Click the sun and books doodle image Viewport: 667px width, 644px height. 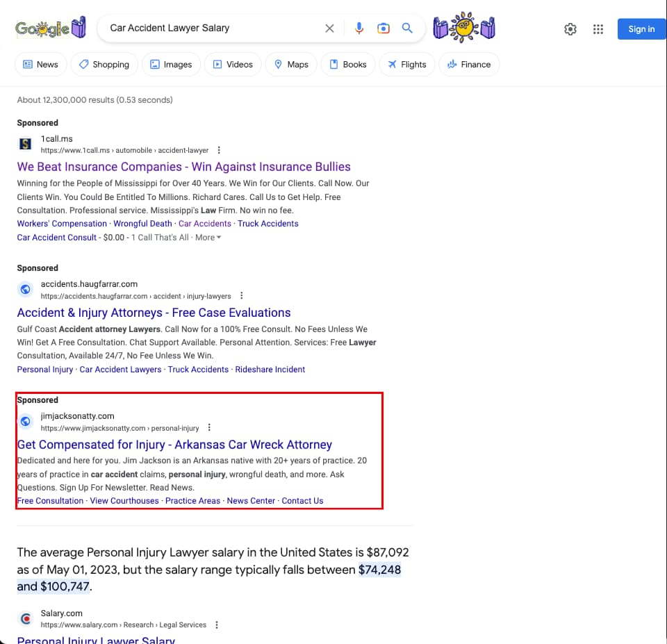point(464,28)
